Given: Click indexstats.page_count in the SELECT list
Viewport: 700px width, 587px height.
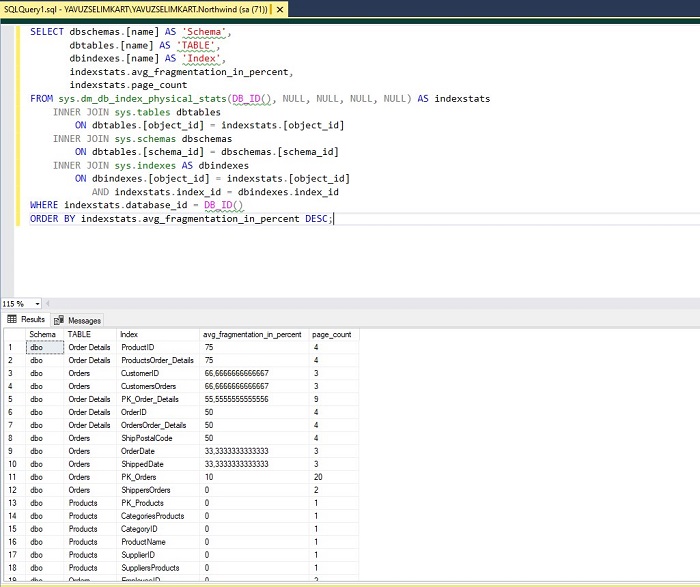Looking at the screenshot, I should [x=128, y=85].
